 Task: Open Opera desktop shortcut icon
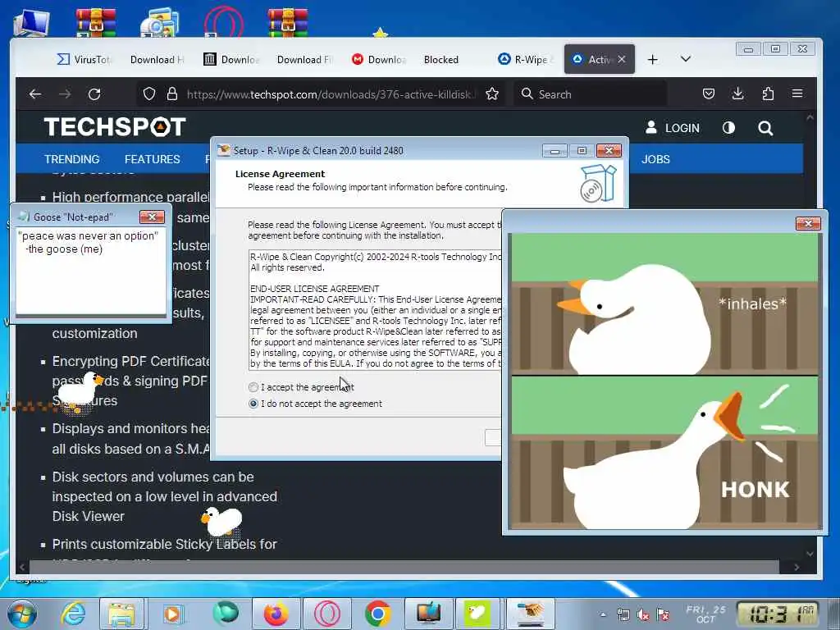(223, 21)
